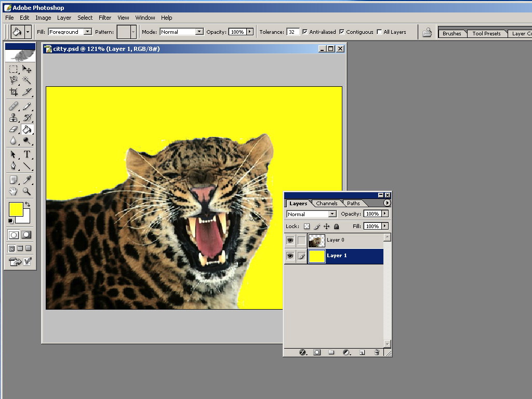
Task: Swap foreground and background colors
Action: click(28, 204)
